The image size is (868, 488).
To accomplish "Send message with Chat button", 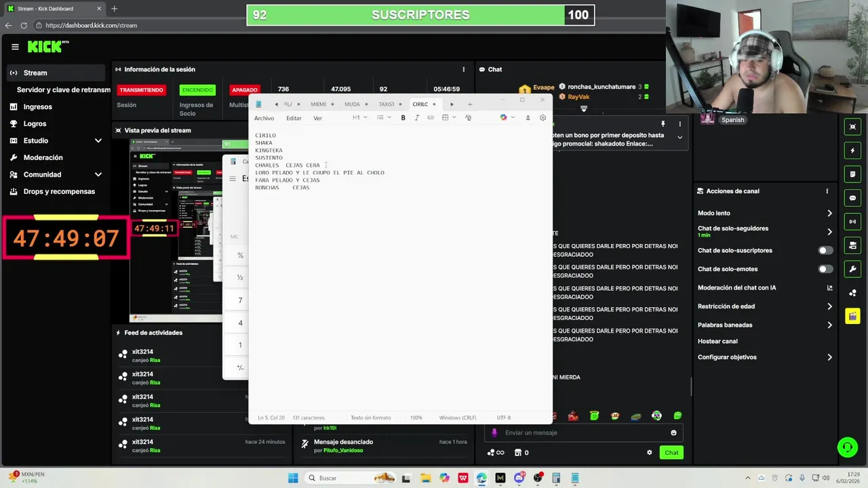I will click(671, 453).
